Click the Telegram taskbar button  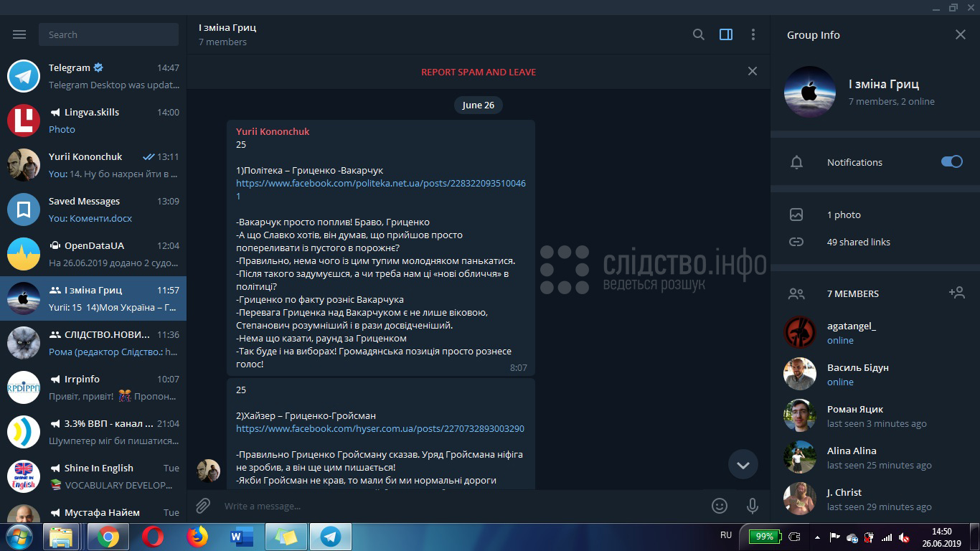pyautogui.click(x=331, y=537)
